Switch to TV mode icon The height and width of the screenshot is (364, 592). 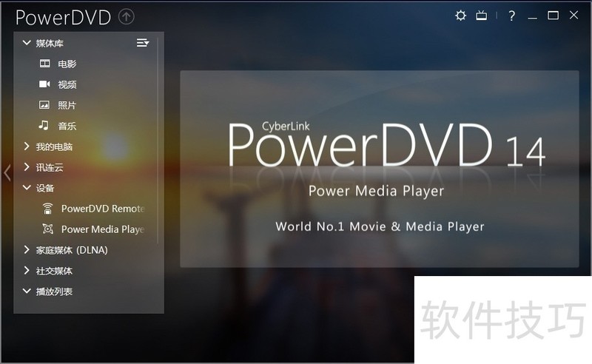482,16
